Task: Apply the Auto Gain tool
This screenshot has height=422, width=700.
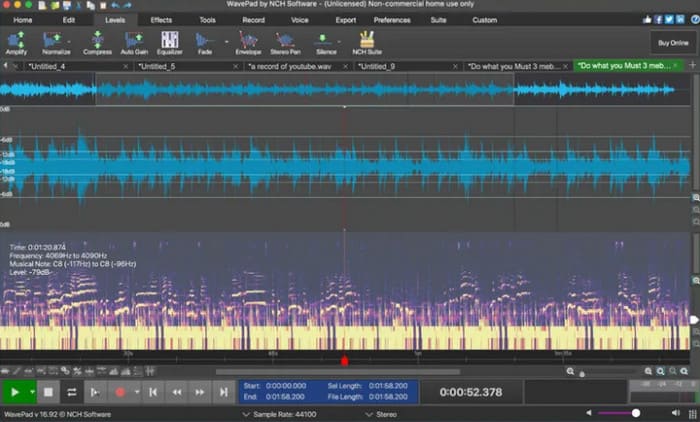Action: (134, 40)
